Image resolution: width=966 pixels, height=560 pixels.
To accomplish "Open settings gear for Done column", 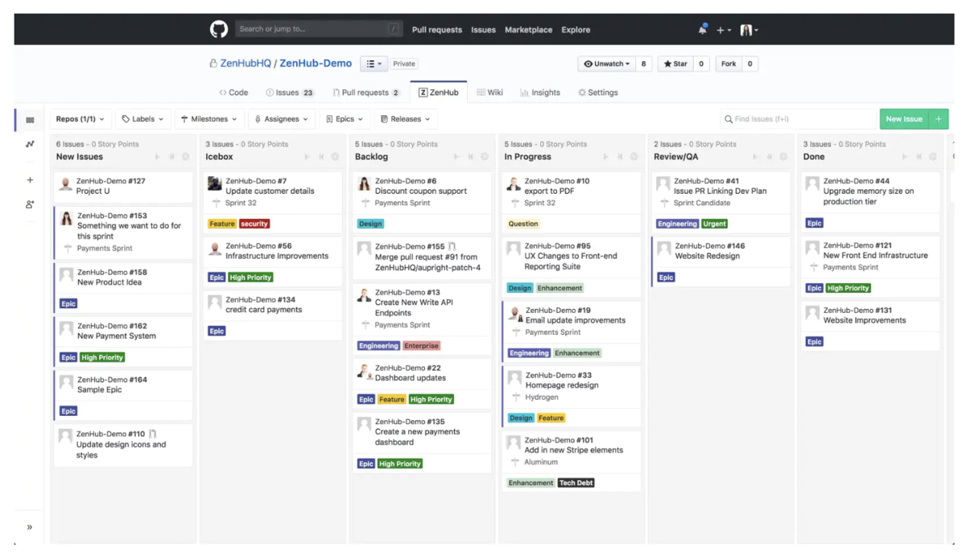I will [933, 157].
